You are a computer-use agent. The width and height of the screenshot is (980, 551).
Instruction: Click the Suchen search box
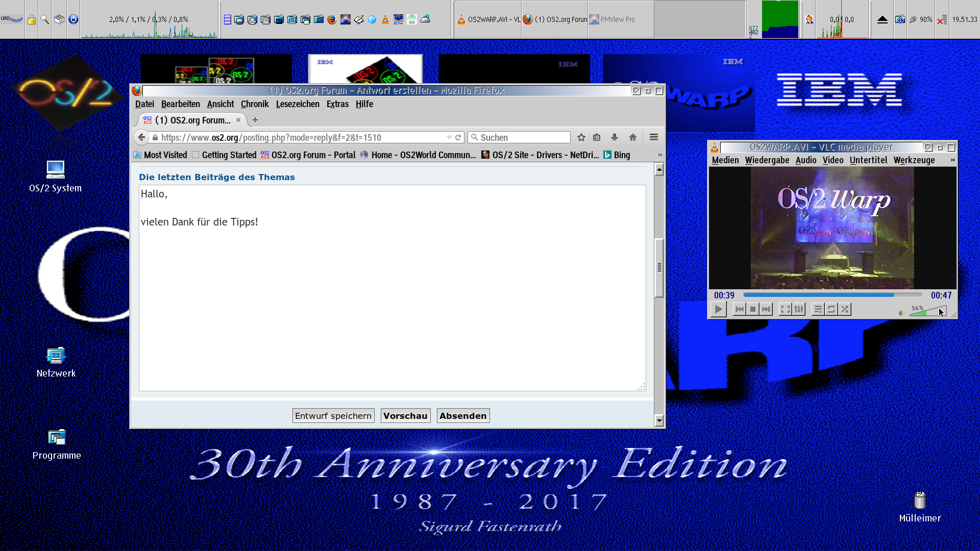[519, 138]
